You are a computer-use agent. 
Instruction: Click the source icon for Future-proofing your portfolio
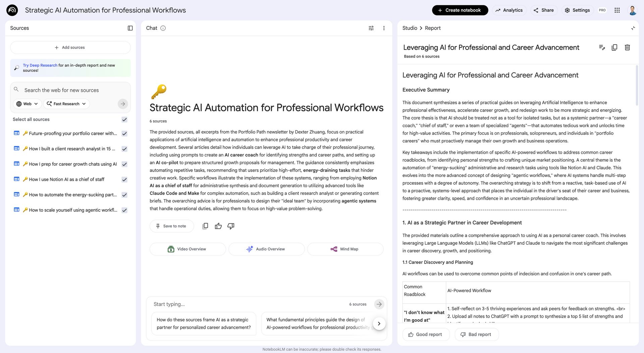(16, 133)
